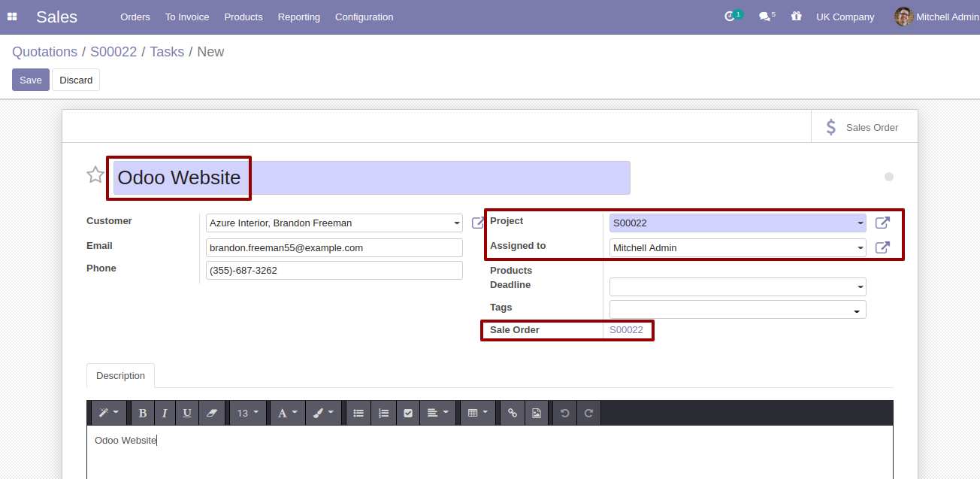Insert an image in the description
The height and width of the screenshot is (479, 980).
pyautogui.click(x=537, y=413)
